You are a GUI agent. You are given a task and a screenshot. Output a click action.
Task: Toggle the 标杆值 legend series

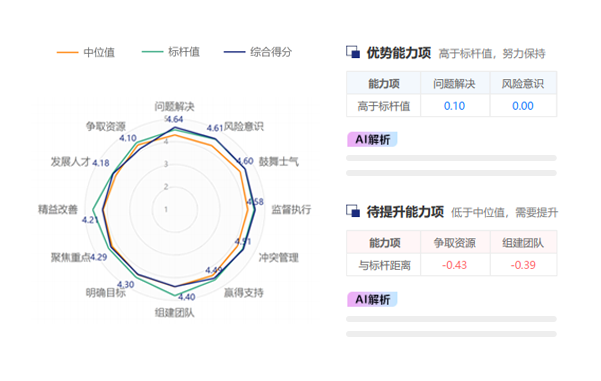point(171,52)
